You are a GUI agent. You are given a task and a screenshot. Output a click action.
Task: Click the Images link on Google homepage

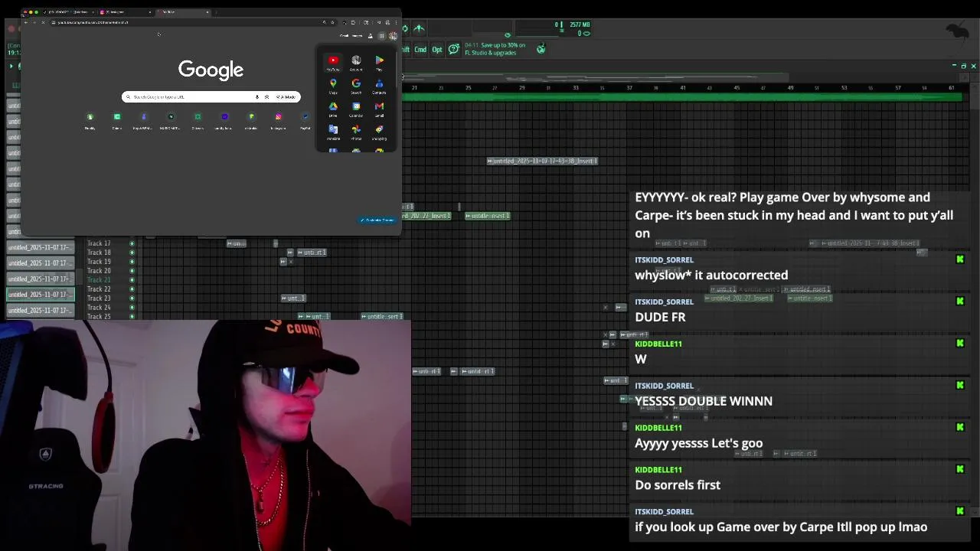click(x=358, y=36)
